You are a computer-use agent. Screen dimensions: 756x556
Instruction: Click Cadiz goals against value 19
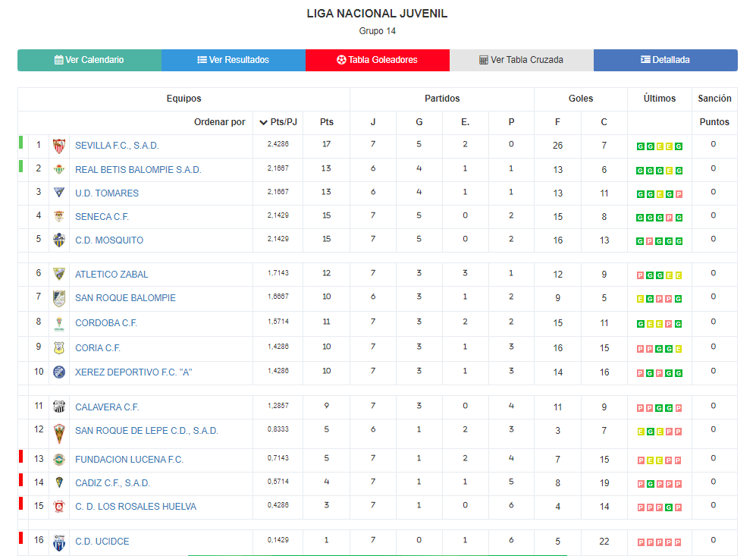coord(604,483)
